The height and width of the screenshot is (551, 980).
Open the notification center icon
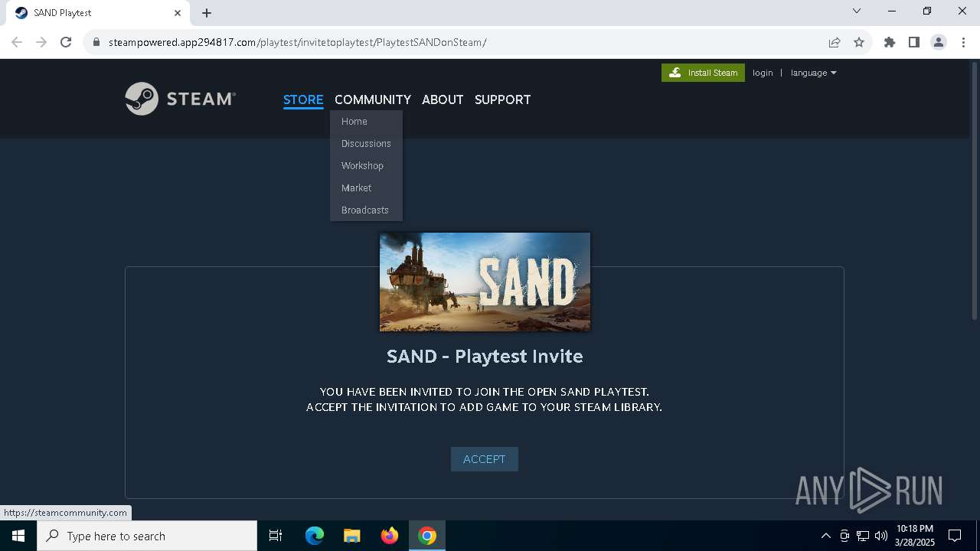click(x=955, y=536)
